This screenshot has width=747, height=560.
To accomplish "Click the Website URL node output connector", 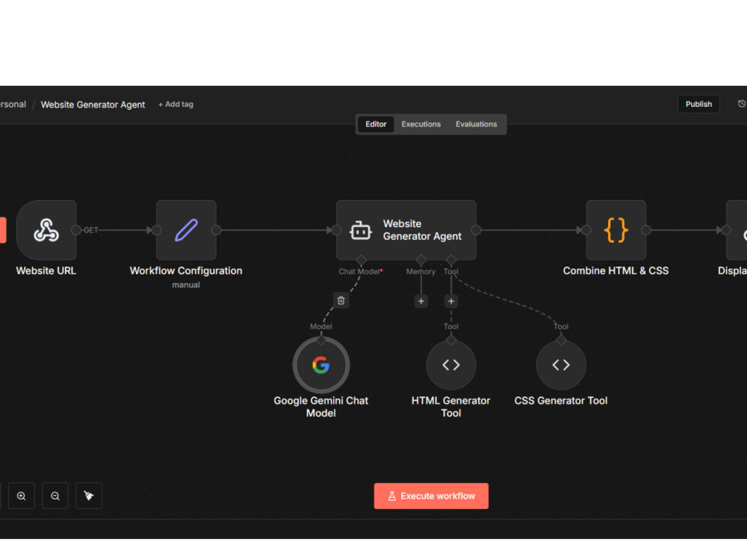I will [x=75, y=230].
